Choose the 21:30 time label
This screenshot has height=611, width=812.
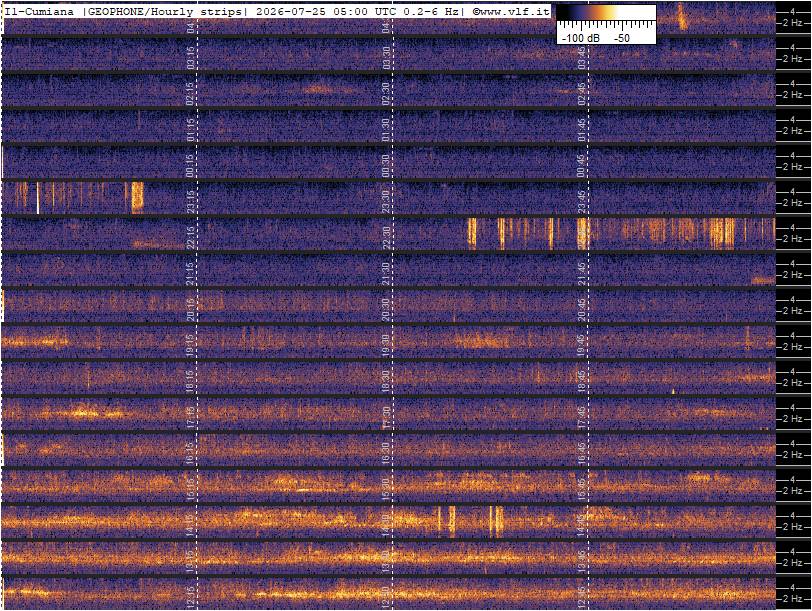pyautogui.click(x=385, y=273)
